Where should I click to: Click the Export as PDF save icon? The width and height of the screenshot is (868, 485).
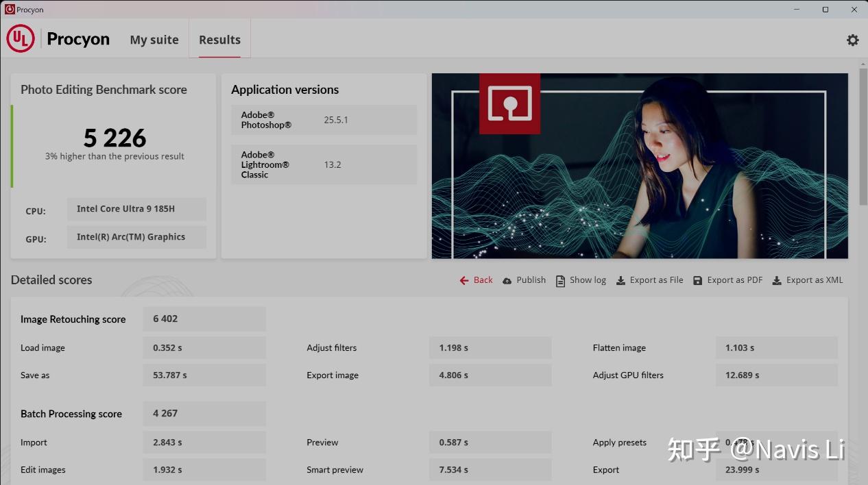tap(698, 281)
